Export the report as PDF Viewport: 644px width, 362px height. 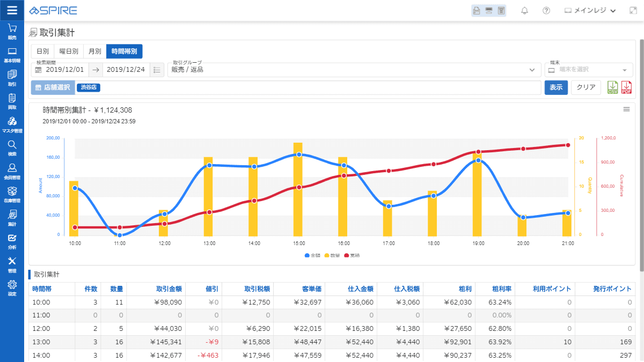626,87
